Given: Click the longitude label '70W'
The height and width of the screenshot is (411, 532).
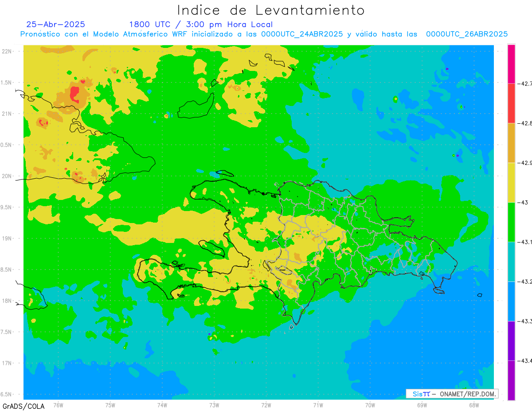Looking at the screenshot, I should coord(370,405).
